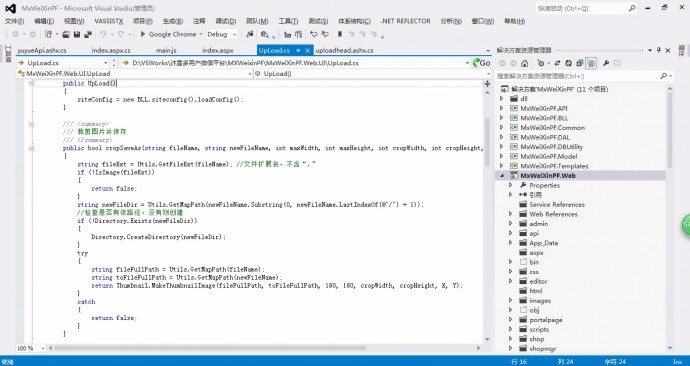Click the Quick Launch search magnifier

click(632, 8)
